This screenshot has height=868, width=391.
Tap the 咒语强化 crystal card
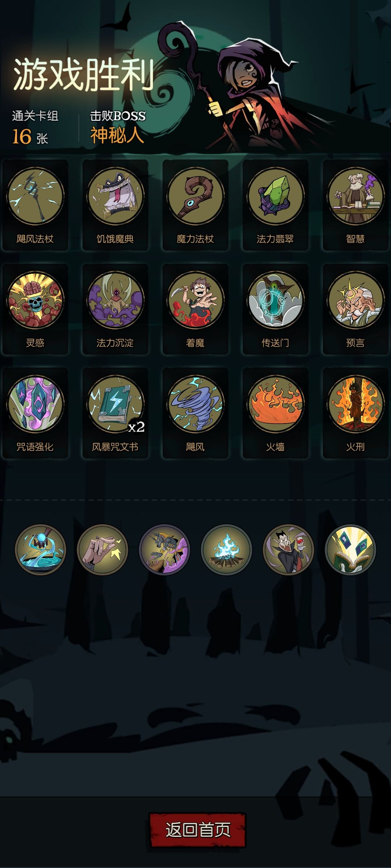click(35, 413)
